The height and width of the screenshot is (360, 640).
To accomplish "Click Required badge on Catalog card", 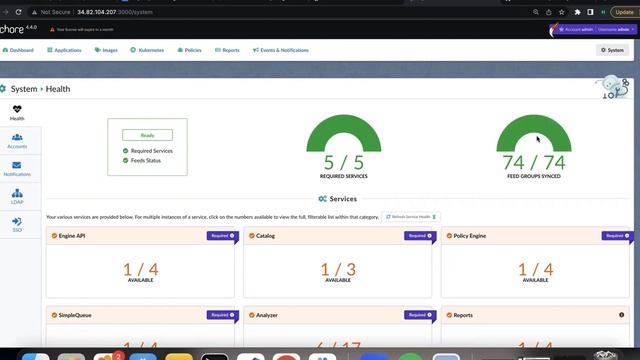I will tap(420, 236).
